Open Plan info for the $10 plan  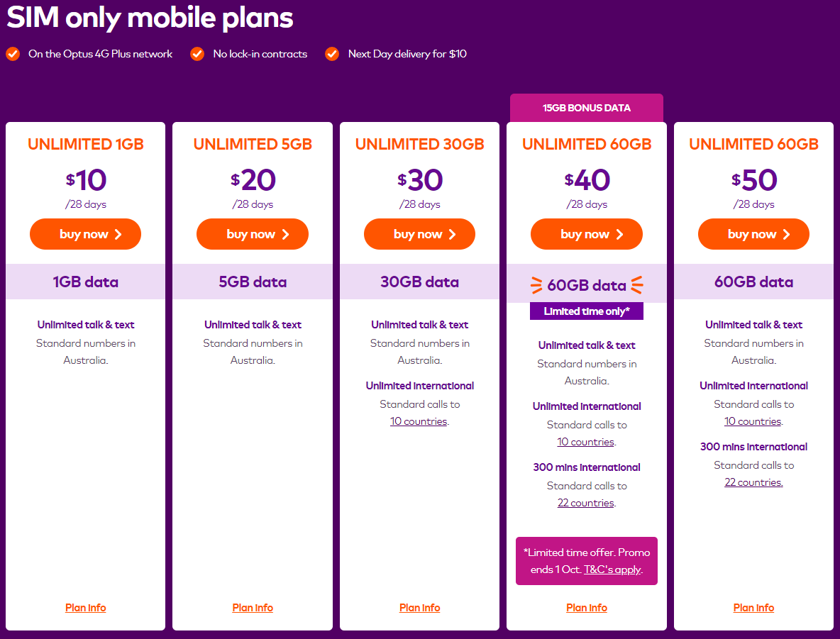86,608
